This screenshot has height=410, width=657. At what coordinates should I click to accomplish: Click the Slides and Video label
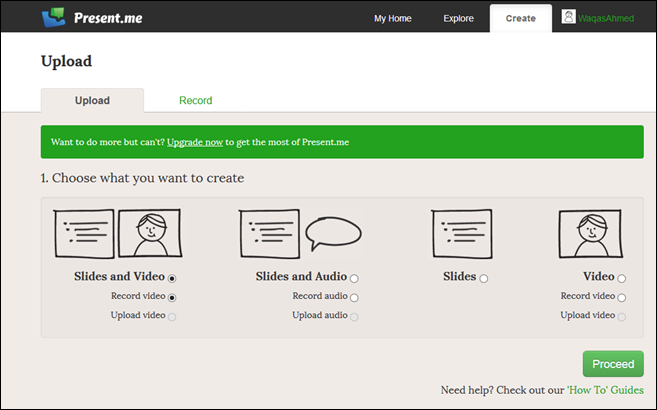tap(119, 276)
